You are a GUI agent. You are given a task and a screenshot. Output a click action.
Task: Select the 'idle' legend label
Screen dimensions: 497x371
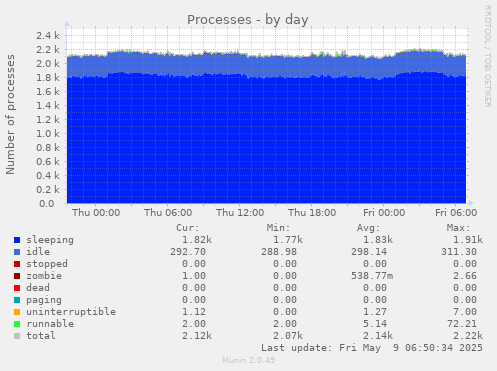point(38,252)
